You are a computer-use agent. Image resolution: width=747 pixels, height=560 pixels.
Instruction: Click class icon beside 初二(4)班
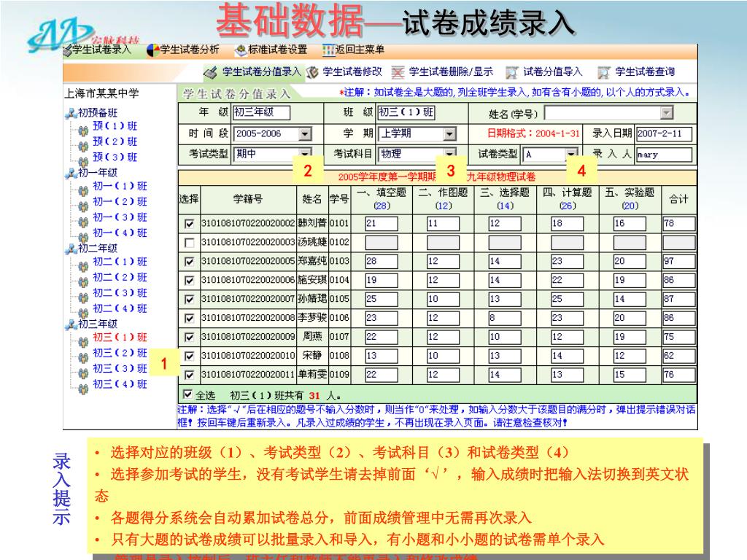83,313
